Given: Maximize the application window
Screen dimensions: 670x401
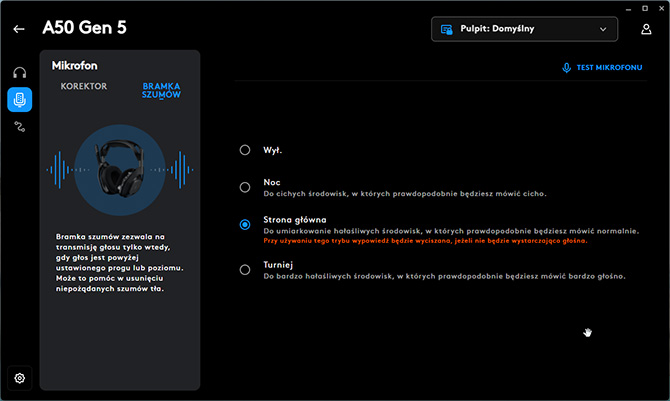Looking at the screenshot, I should [x=645, y=9].
